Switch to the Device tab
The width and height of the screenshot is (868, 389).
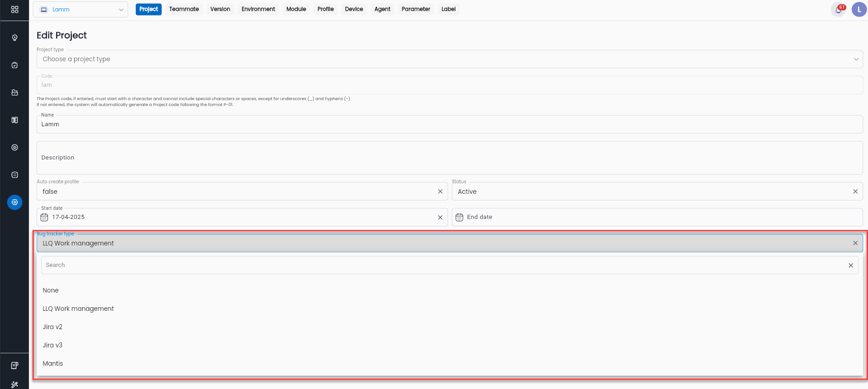354,9
